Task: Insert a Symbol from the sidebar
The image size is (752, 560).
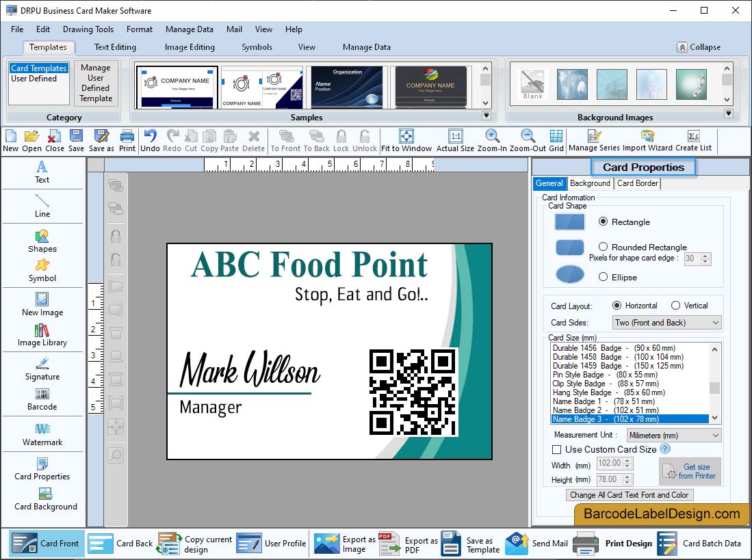Action: tap(42, 271)
